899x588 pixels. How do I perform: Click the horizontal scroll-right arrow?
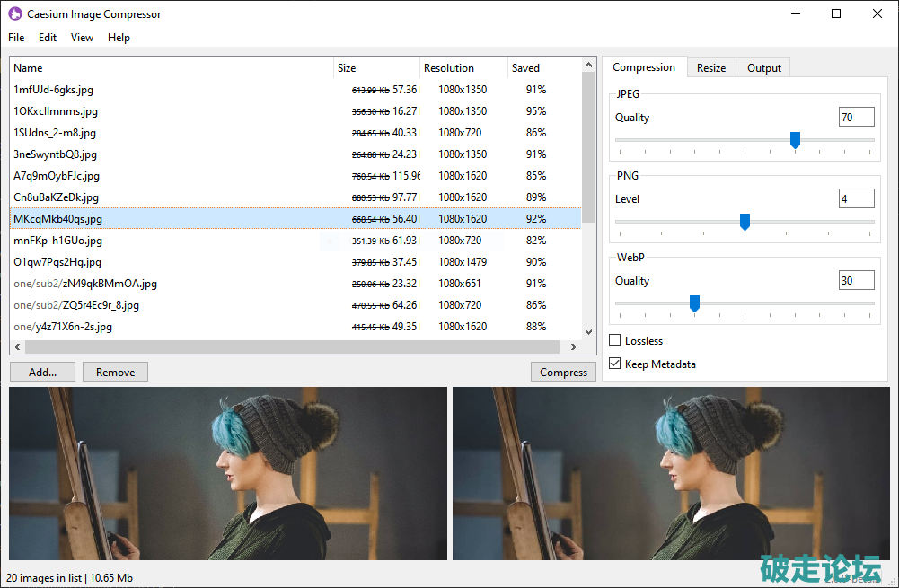(x=576, y=347)
